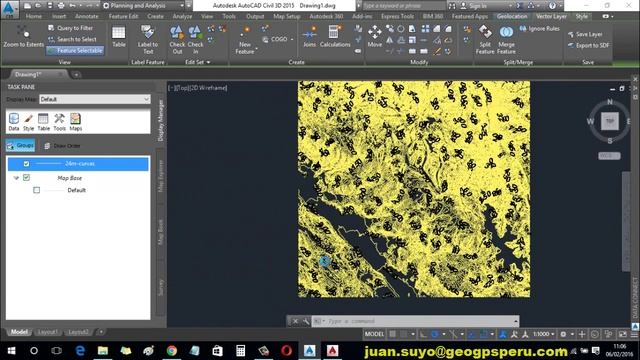Click the Windows Start button
This screenshot has width=640, height=360.
11,351
